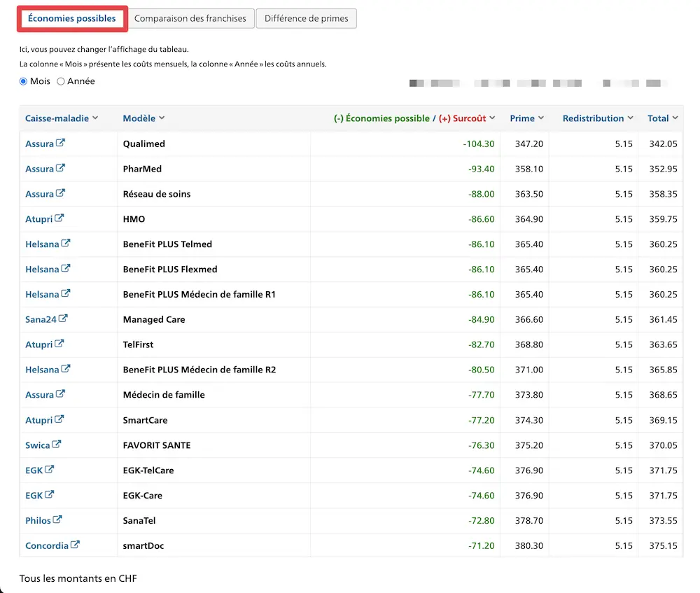700x593 pixels.
Task: Open Philos insurer link
Action: (x=38, y=521)
